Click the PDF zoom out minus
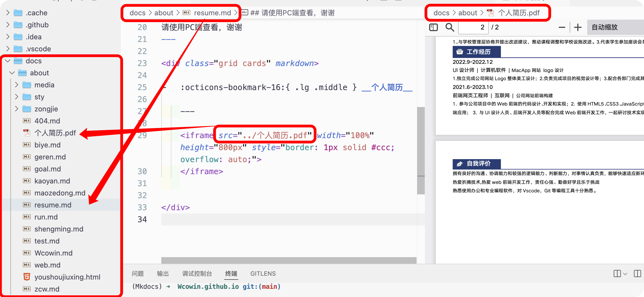This screenshot has width=644, height=297. [562, 27]
